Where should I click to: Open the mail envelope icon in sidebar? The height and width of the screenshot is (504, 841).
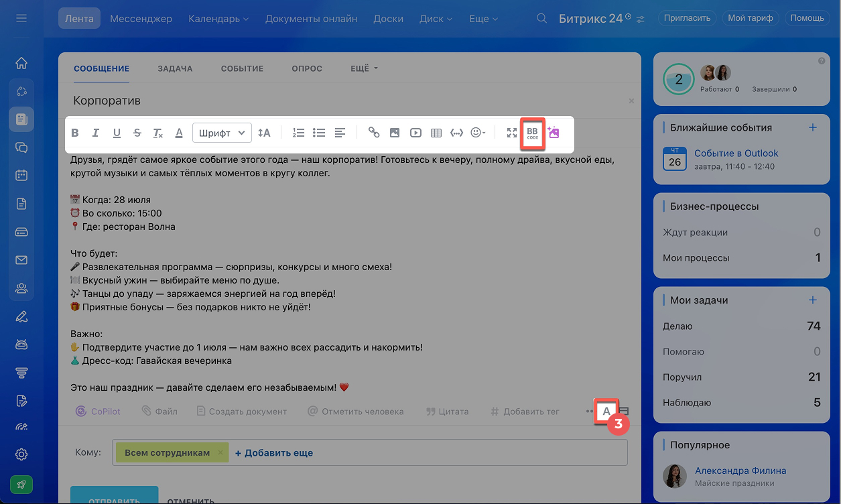(x=21, y=260)
